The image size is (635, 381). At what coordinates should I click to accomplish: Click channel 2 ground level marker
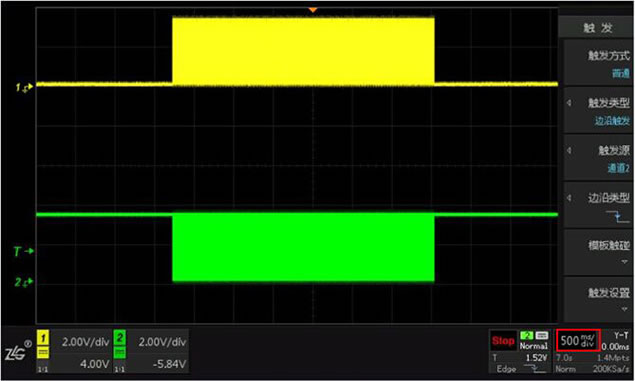(23, 282)
